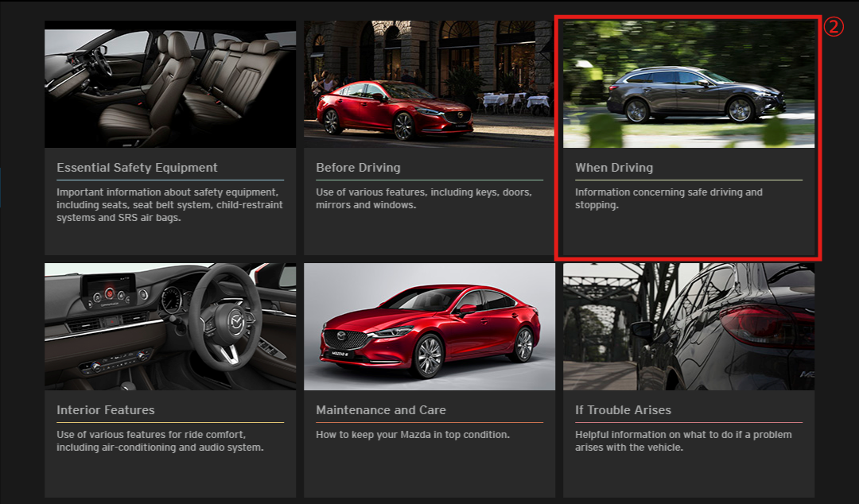859x504 pixels.
Task: Open the Maintenance and Care heading
Action: [x=380, y=410]
